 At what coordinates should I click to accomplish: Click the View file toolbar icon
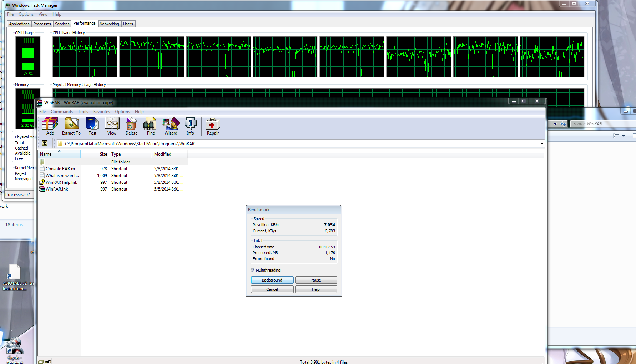(x=112, y=126)
